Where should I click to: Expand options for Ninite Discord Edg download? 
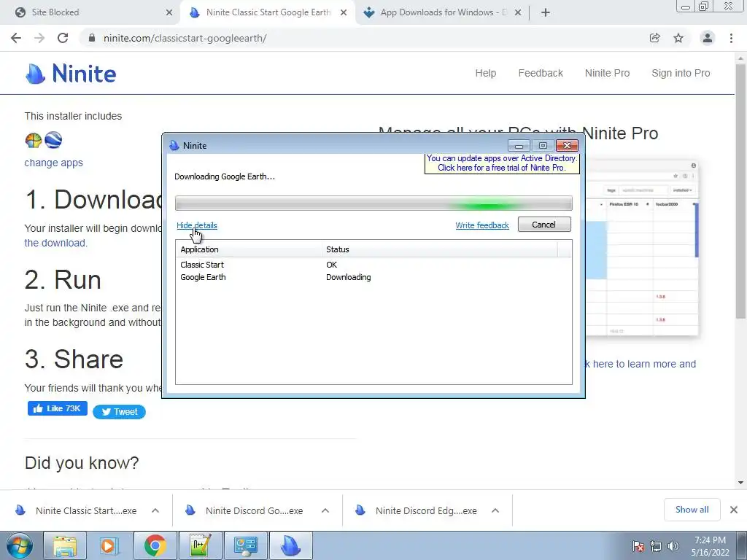(495, 510)
